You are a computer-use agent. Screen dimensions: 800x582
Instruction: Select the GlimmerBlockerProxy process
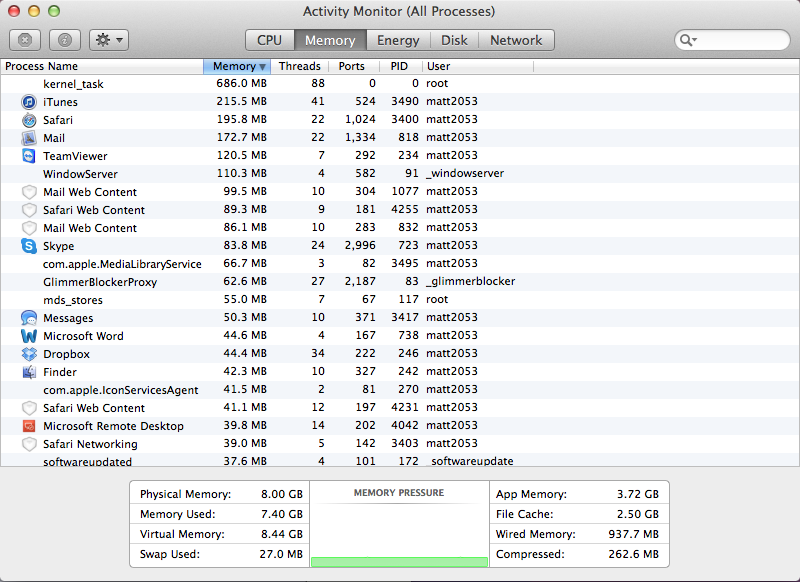point(99,282)
